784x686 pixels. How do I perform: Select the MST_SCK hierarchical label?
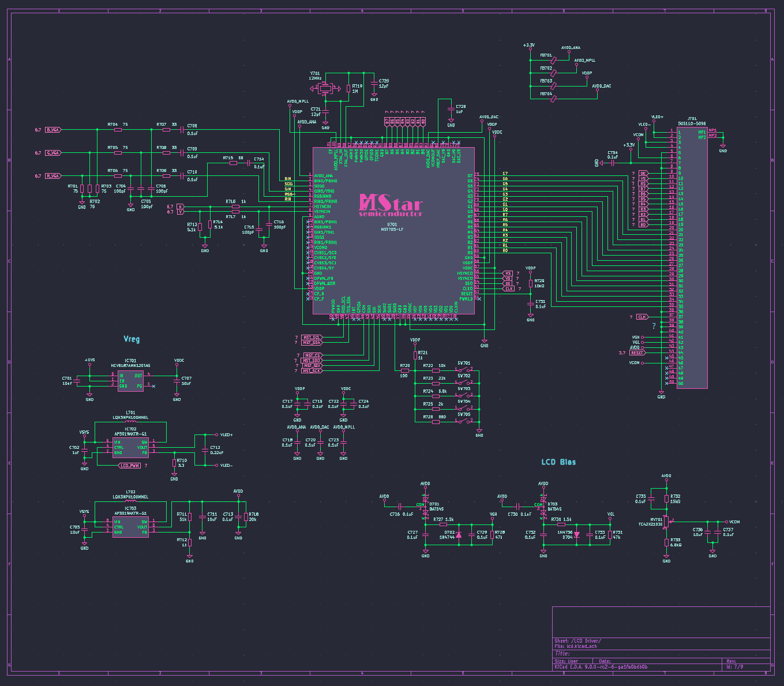[312, 371]
